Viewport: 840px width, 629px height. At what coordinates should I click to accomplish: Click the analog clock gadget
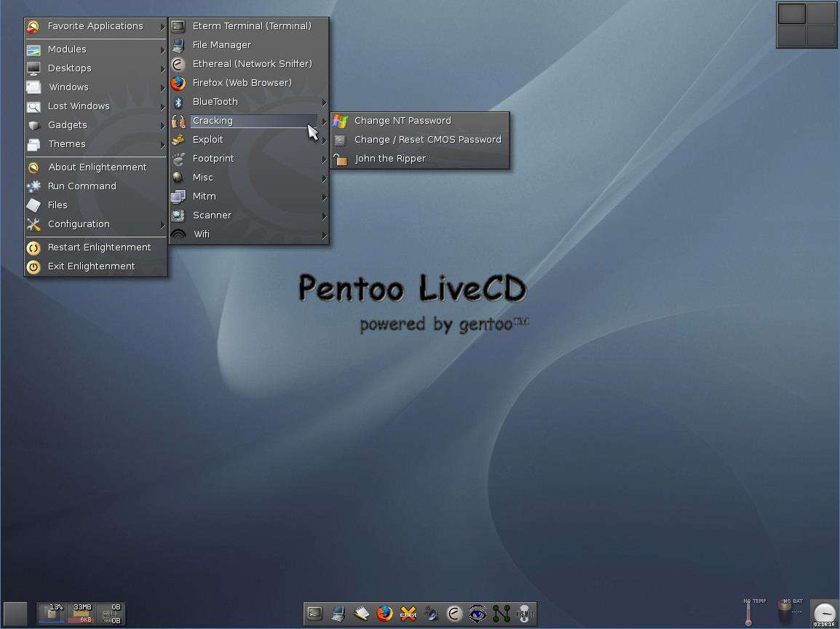(x=825, y=612)
